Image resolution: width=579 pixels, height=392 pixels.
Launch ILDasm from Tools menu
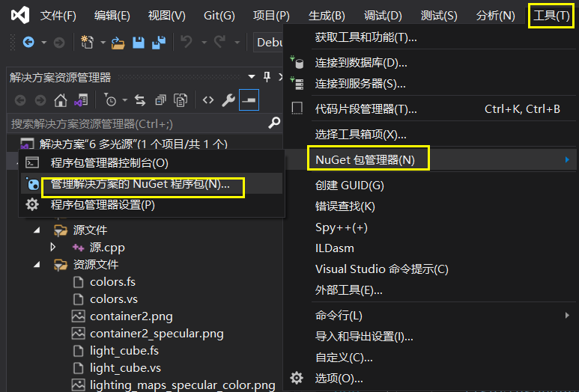429,248
